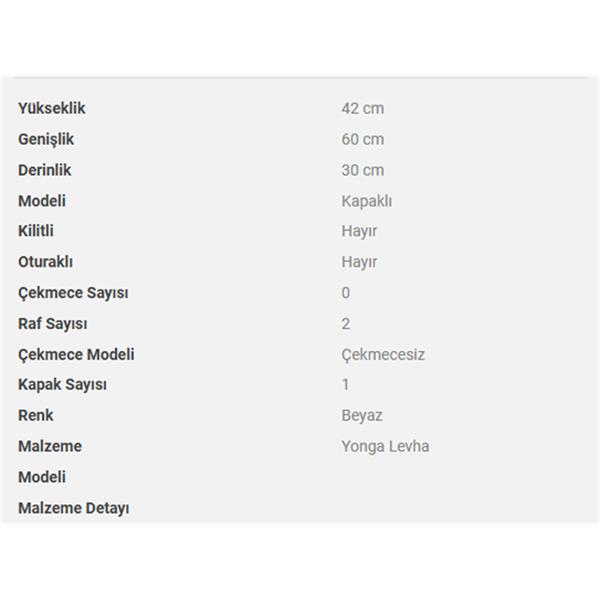Select the Hayır value next to Kilitli

(359, 232)
